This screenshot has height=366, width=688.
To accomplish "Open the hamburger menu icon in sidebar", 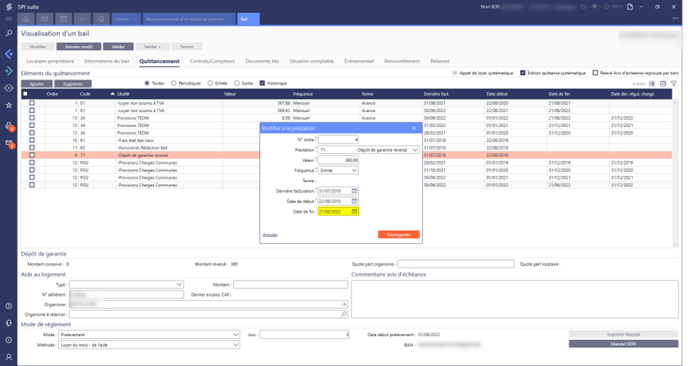I will click(x=8, y=19).
